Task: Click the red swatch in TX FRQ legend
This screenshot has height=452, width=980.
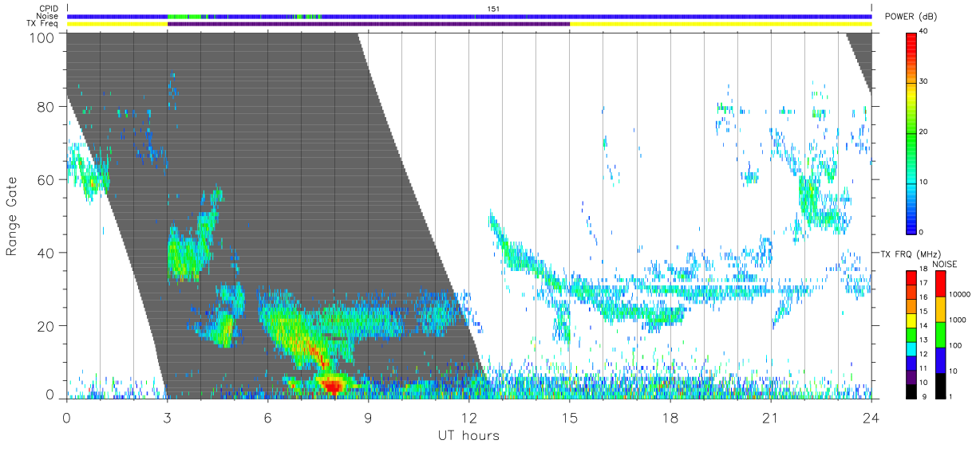Action: [911, 277]
